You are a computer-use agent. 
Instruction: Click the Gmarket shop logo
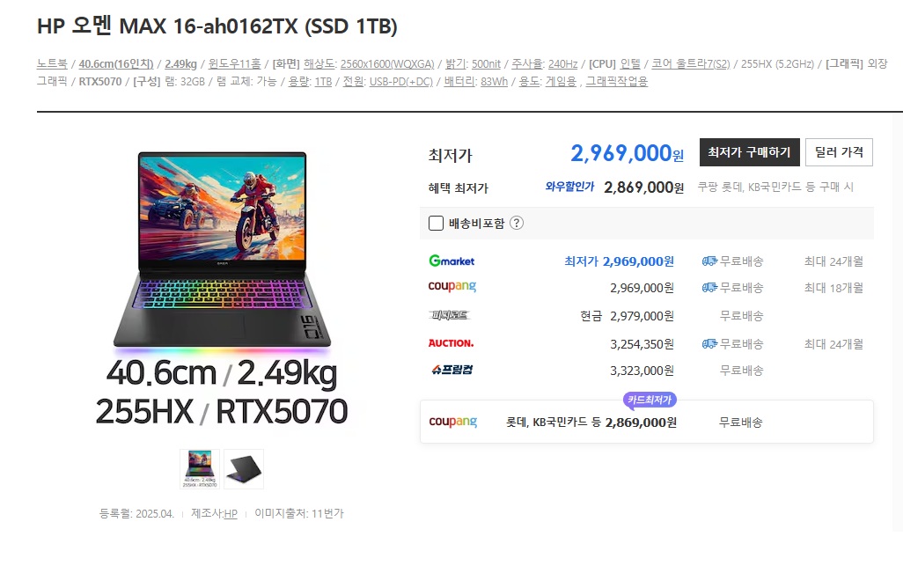coord(451,261)
